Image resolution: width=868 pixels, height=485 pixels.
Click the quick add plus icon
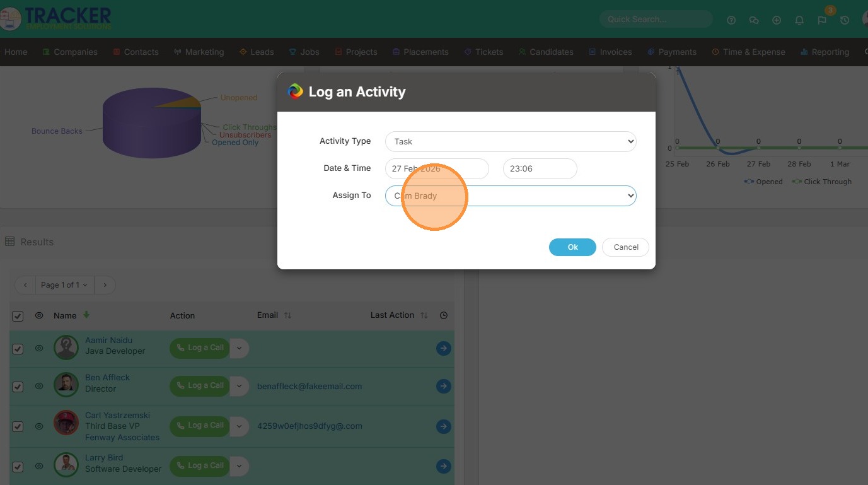[x=777, y=20]
